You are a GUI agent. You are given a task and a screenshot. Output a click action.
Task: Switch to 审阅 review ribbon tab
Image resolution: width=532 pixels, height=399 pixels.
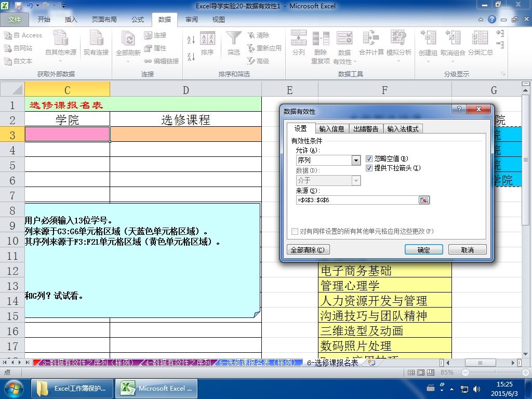tap(191, 20)
